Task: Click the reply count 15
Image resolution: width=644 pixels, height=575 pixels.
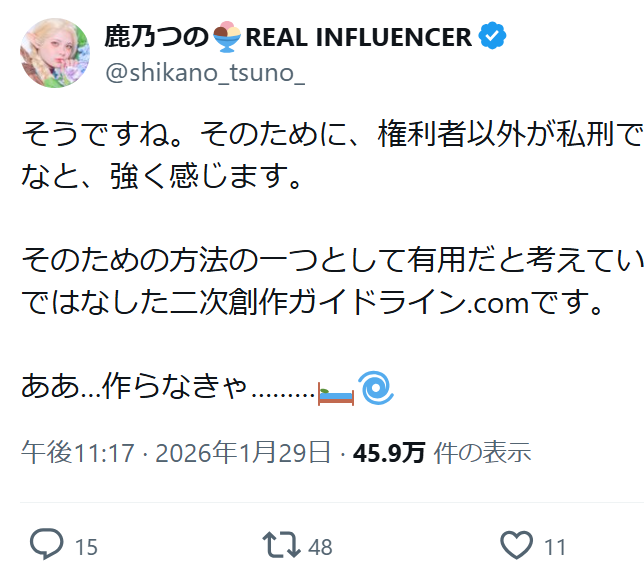Action: tap(86, 547)
